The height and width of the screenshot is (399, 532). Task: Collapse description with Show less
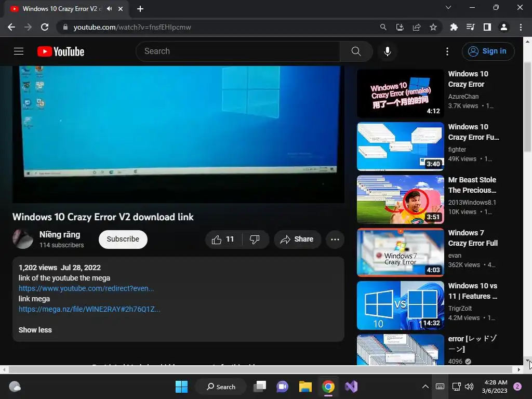(x=35, y=330)
